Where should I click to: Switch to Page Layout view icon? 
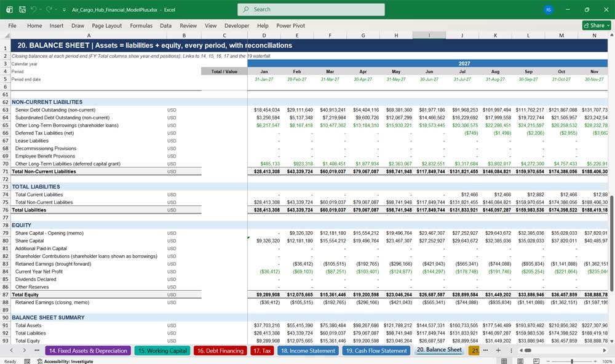point(520,361)
